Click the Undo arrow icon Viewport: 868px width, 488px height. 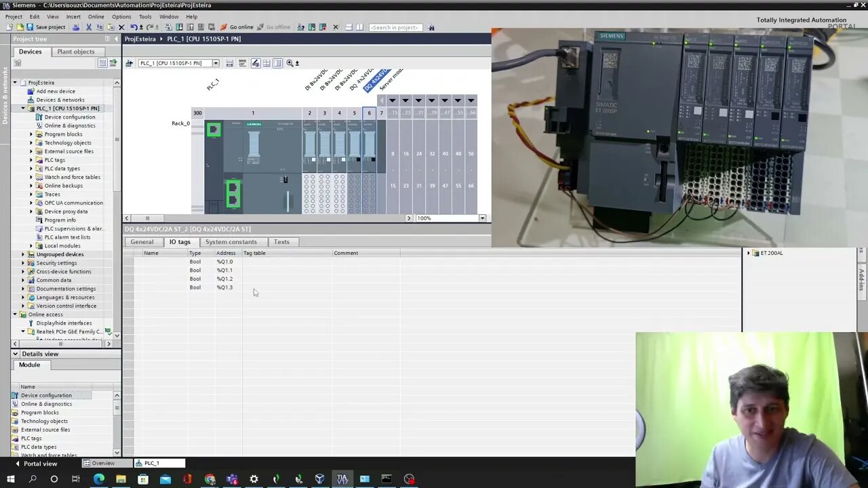[x=134, y=27]
